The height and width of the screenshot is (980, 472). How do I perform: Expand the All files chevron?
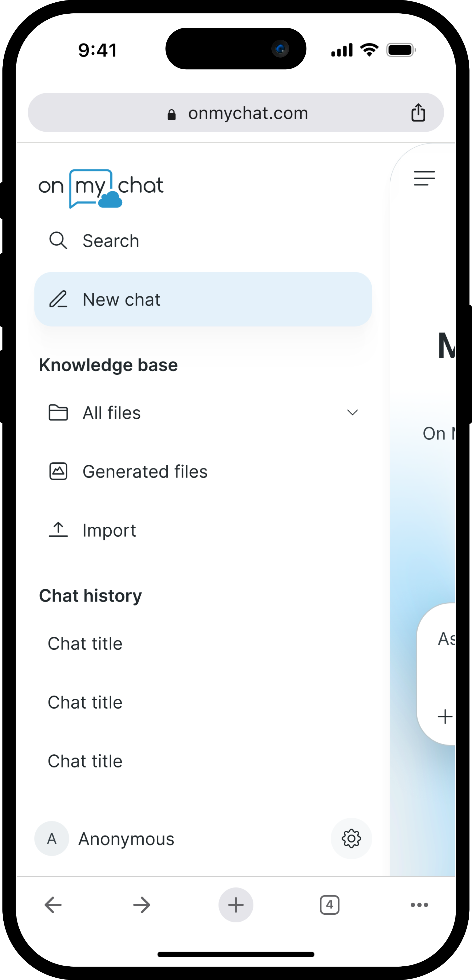point(353,412)
